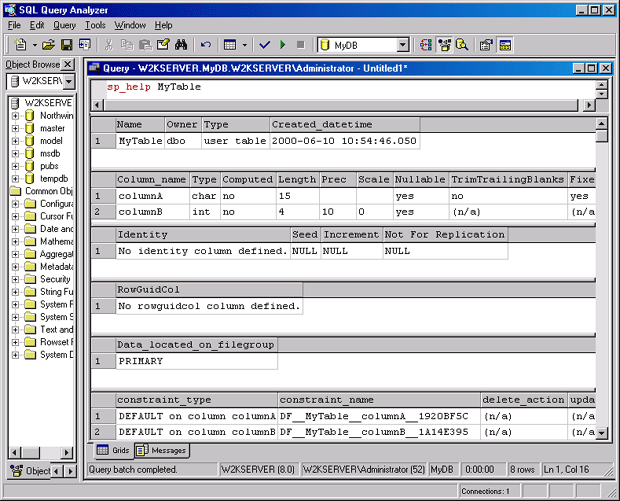Open the W2KSERVER server dropdown in Object Browser
The height and width of the screenshot is (501, 620).
coord(69,81)
